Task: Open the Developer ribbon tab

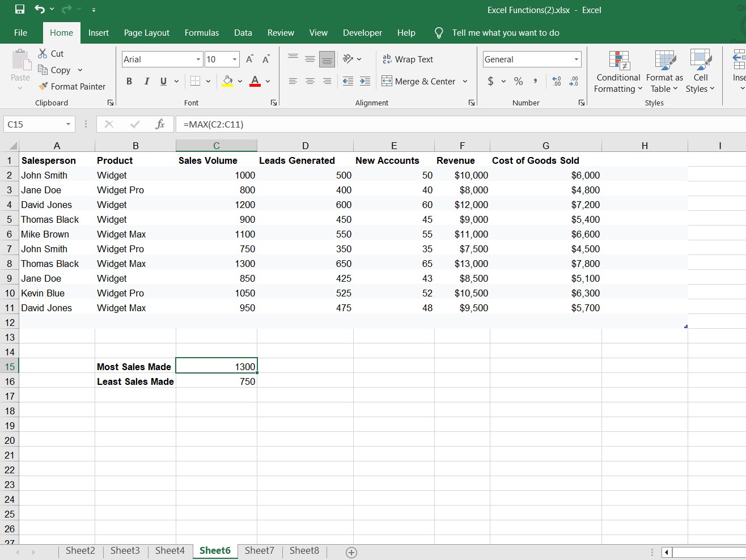Action: coord(362,32)
